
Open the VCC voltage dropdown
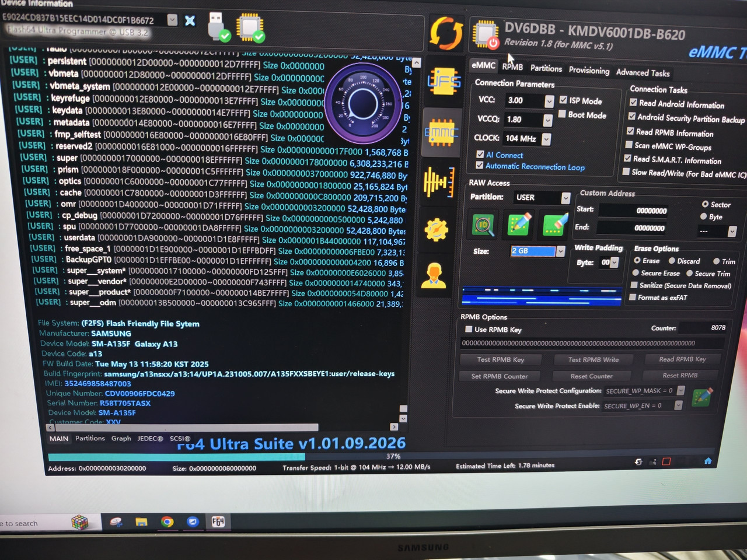pos(549,101)
